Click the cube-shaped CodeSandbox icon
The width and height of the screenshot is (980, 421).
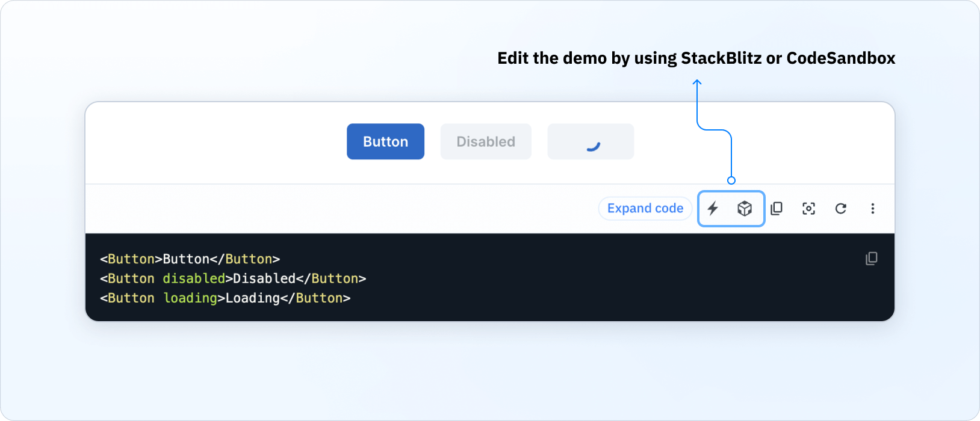click(745, 209)
